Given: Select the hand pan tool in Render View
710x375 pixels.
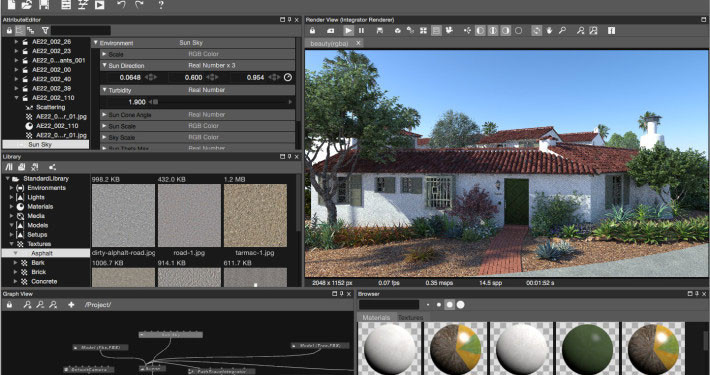Looking at the screenshot, I should [x=549, y=31].
